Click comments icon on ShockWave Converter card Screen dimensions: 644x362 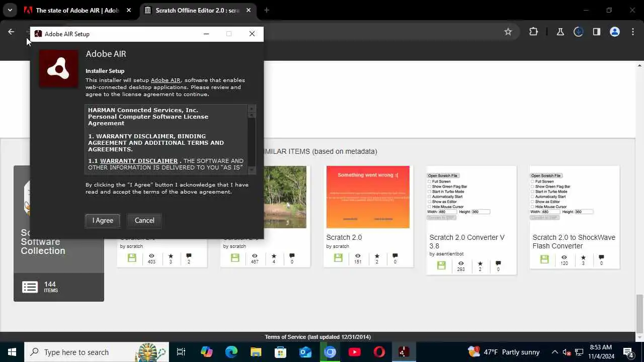601,257
